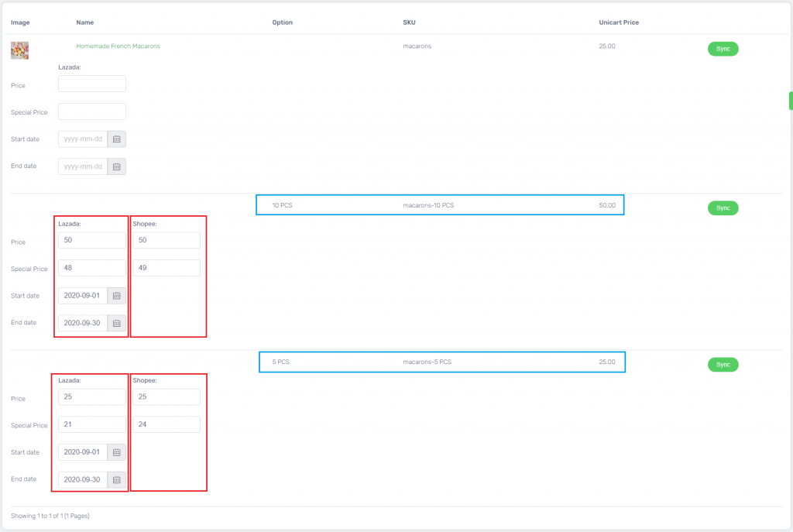Open the calendar picker for the top Start date
This screenshot has height=532, width=793.
point(116,139)
